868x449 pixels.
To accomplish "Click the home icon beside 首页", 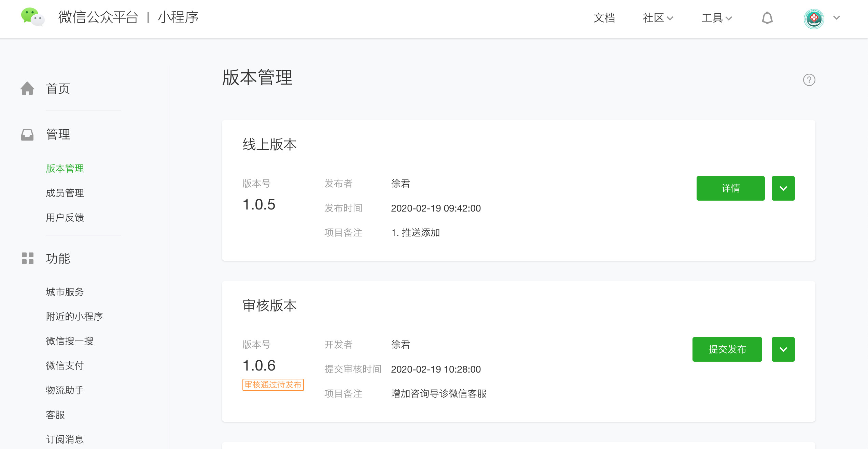I will point(27,88).
